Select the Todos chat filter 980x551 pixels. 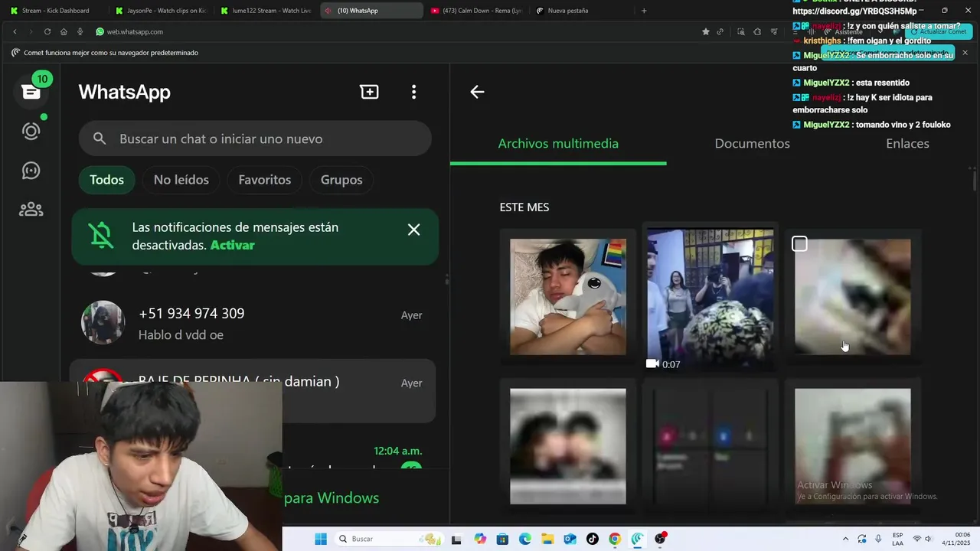(x=106, y=180)
